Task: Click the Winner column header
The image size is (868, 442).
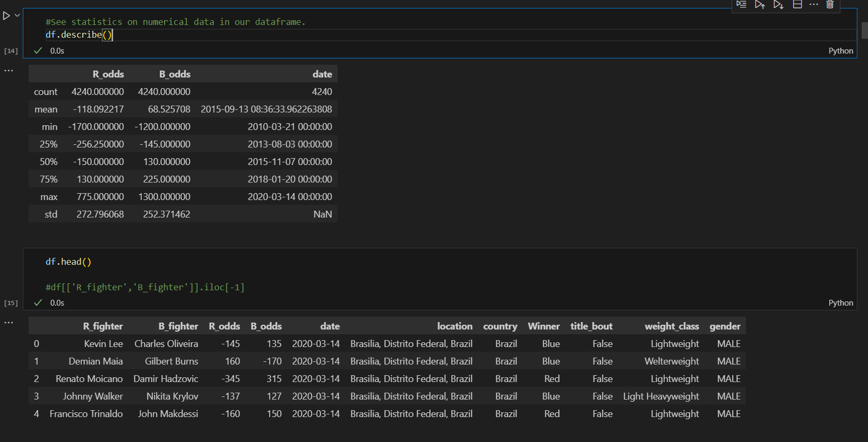Action: click(x=544, y=326)
